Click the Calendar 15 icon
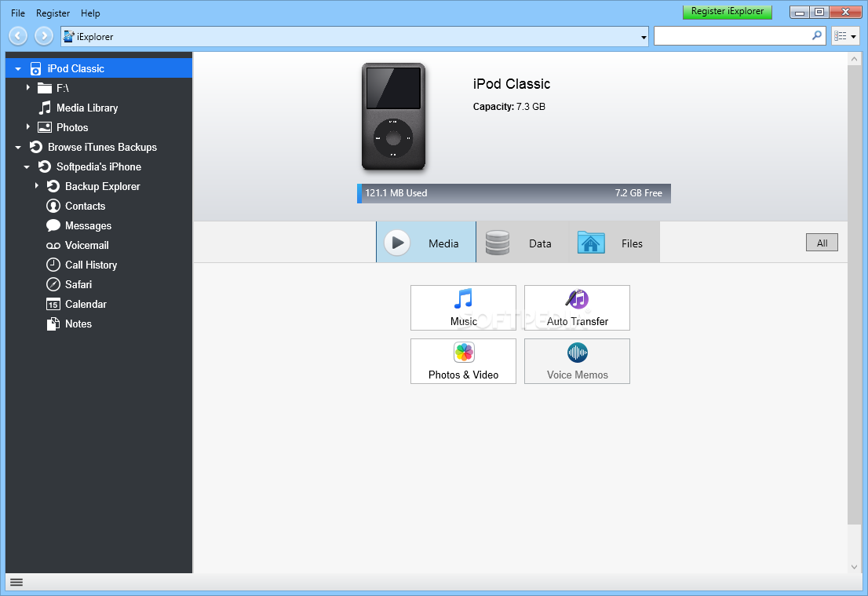The height and width of the screenshot is (596, 868). pos(53,304)
